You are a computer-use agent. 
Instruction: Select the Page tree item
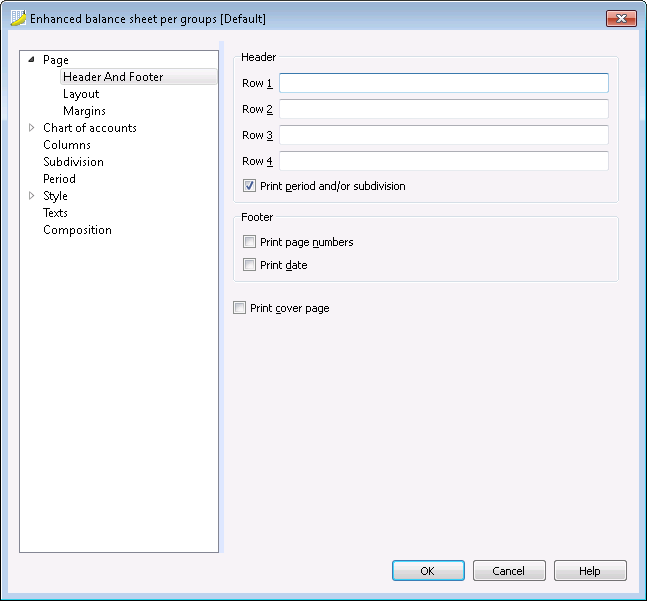pos(56,60)
